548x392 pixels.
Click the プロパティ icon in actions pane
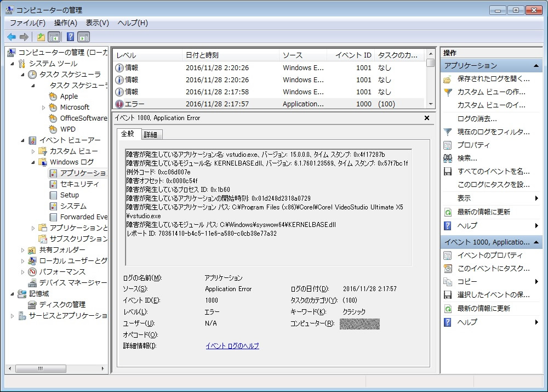tap(447, 145)
